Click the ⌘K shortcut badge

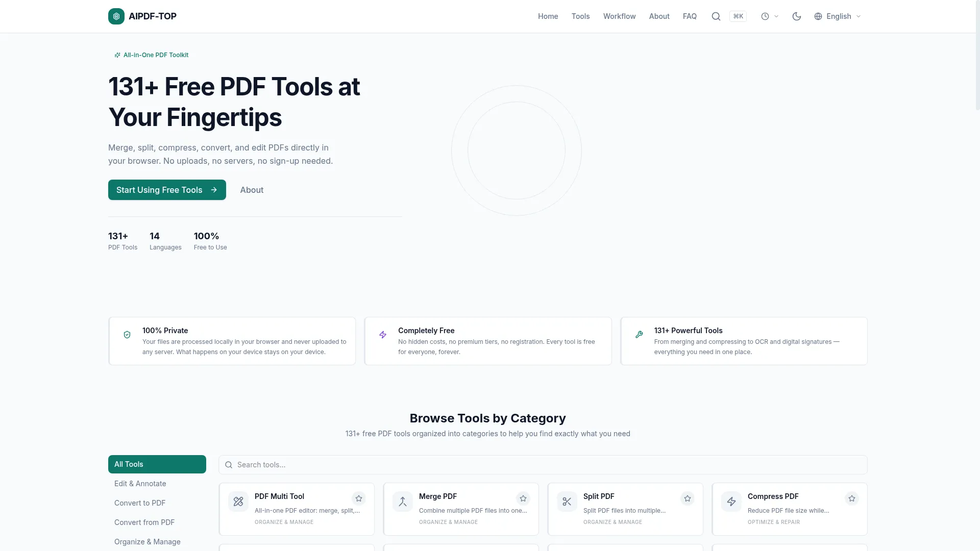click(x=738, y=16)
